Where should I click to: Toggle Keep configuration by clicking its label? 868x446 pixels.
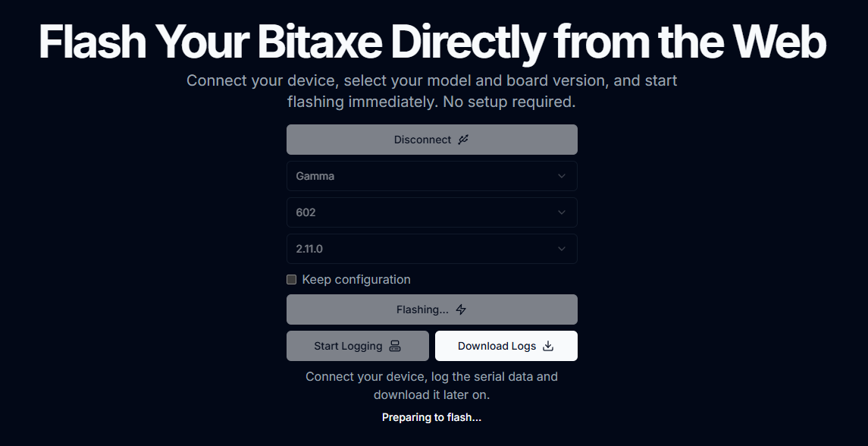pyautogui.click(x=356, y=279)
